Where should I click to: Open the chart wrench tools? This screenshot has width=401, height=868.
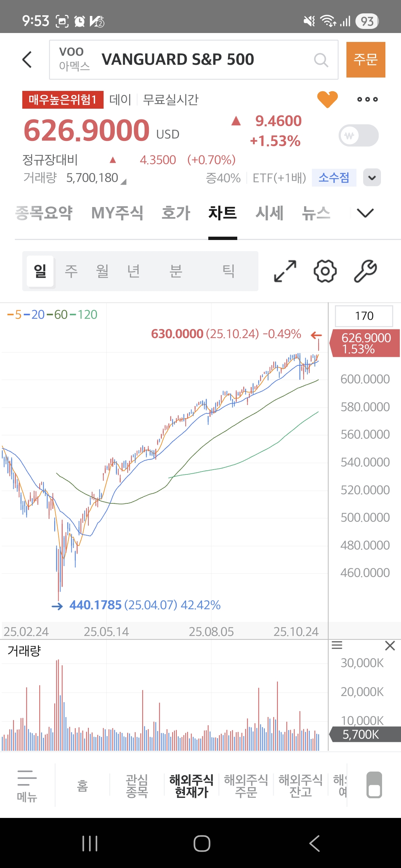[x=365, y=271]
